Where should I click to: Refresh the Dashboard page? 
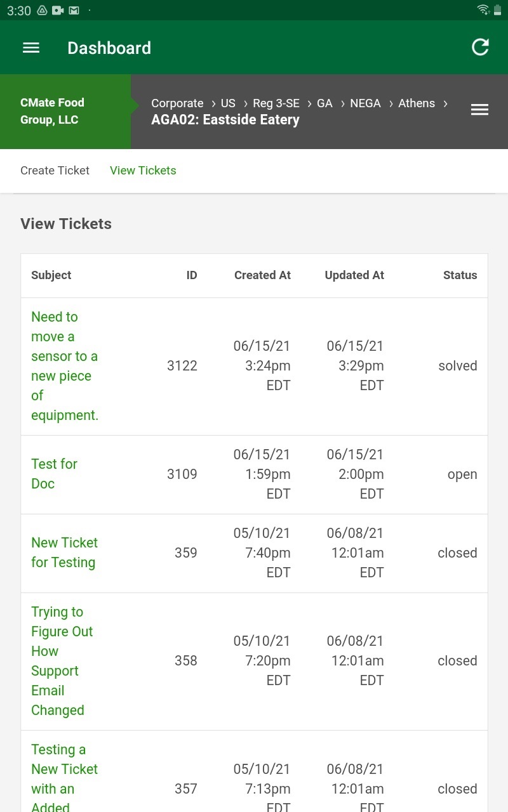coord(480,47)
